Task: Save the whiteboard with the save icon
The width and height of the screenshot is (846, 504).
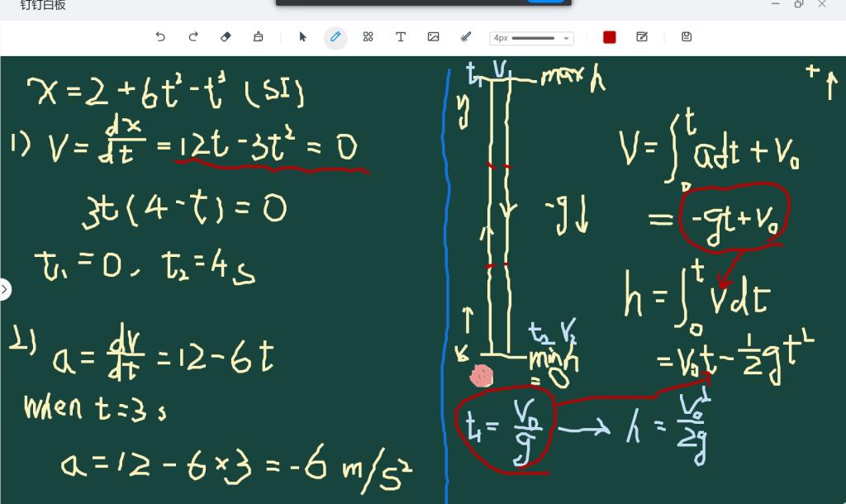Action: click(x=687, y=37)
